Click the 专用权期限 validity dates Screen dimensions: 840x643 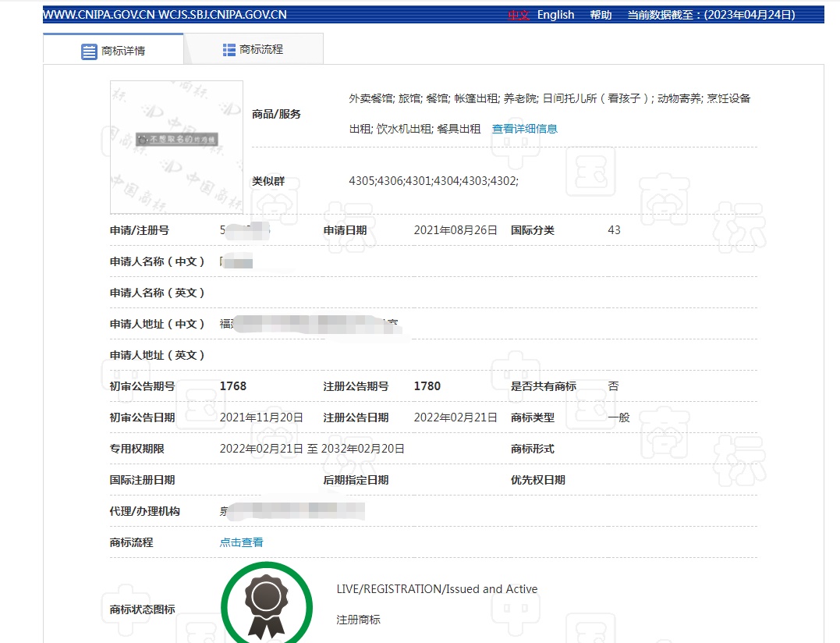tap(312, 449)
